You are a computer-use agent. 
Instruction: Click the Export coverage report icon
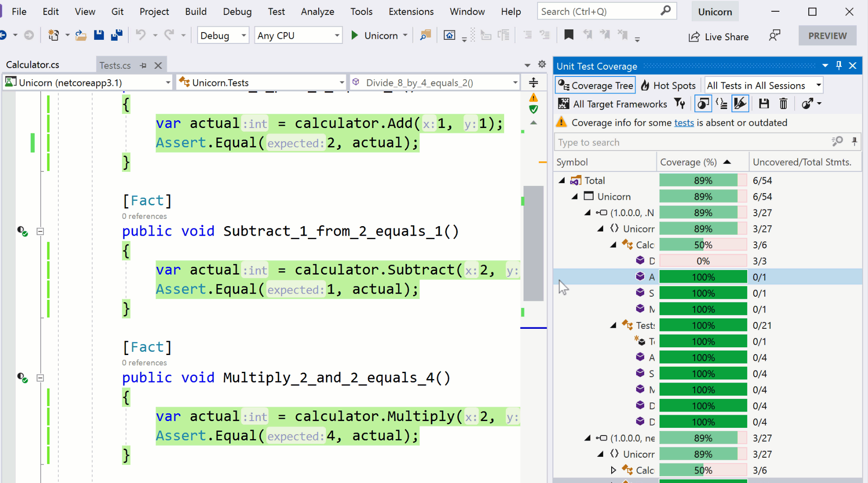pos(807,104)
